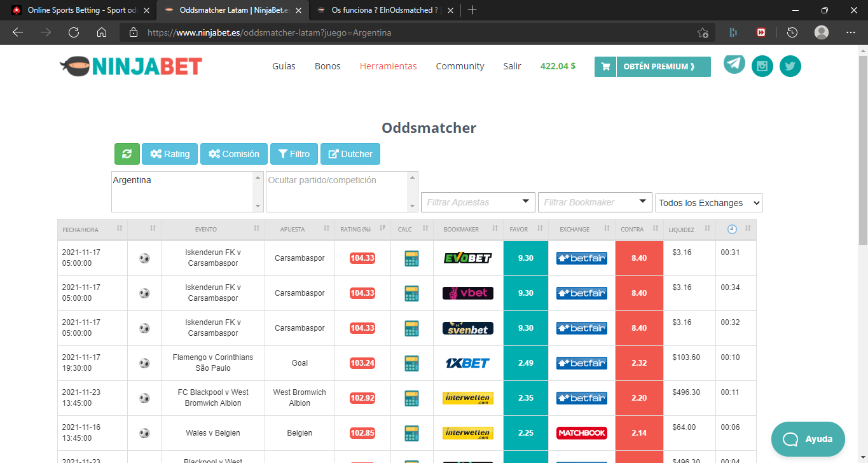Open the Todos los Exchanges dropdown
The width and height of the screenshot is (868, 463).
(x=709, y=203)
